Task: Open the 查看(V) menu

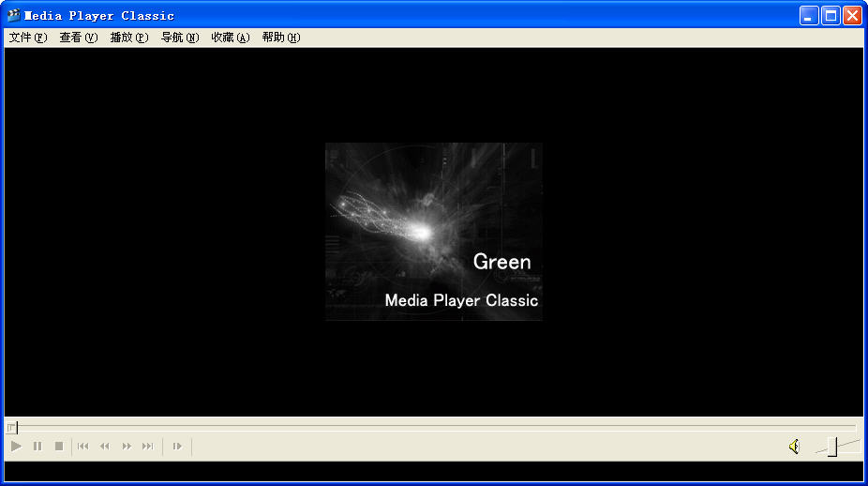Action: tap(78, 38)
